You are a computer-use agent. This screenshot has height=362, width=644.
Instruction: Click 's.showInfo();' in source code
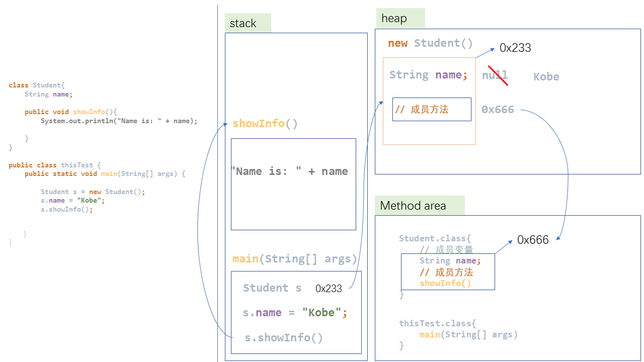(x=67, y=209)
